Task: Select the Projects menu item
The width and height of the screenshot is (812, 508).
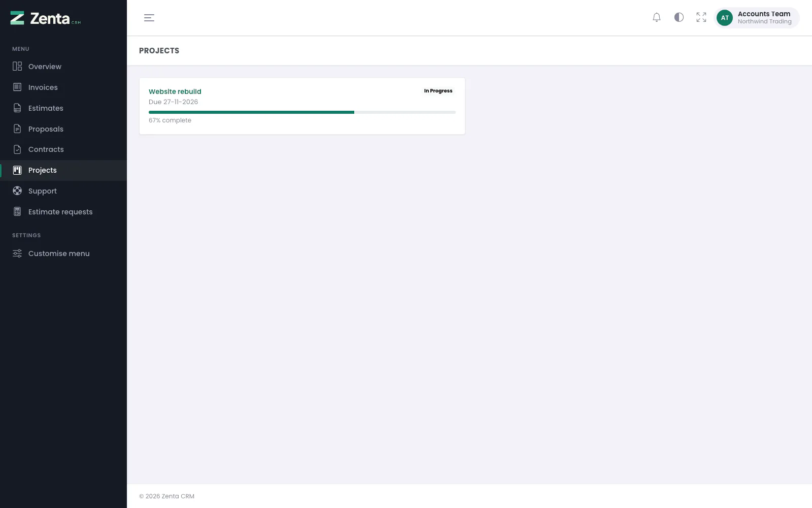Action: 63,170
